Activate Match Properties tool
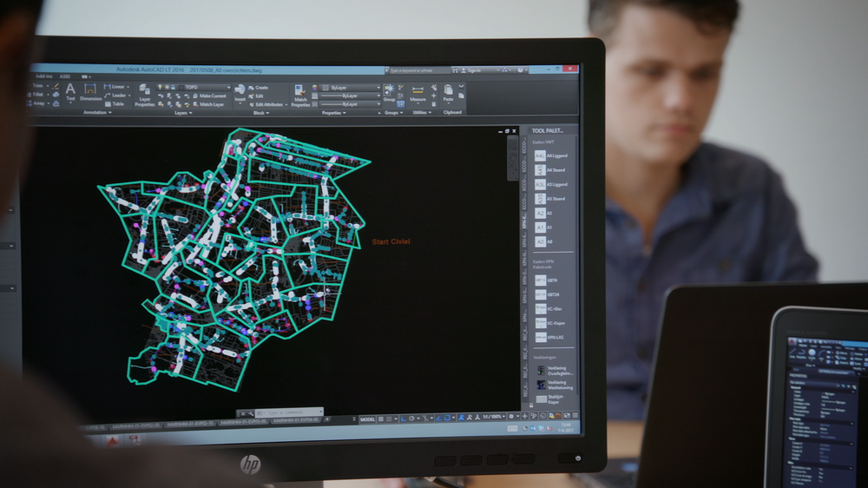This screenshot has height=488, width=868. (300, 96)
